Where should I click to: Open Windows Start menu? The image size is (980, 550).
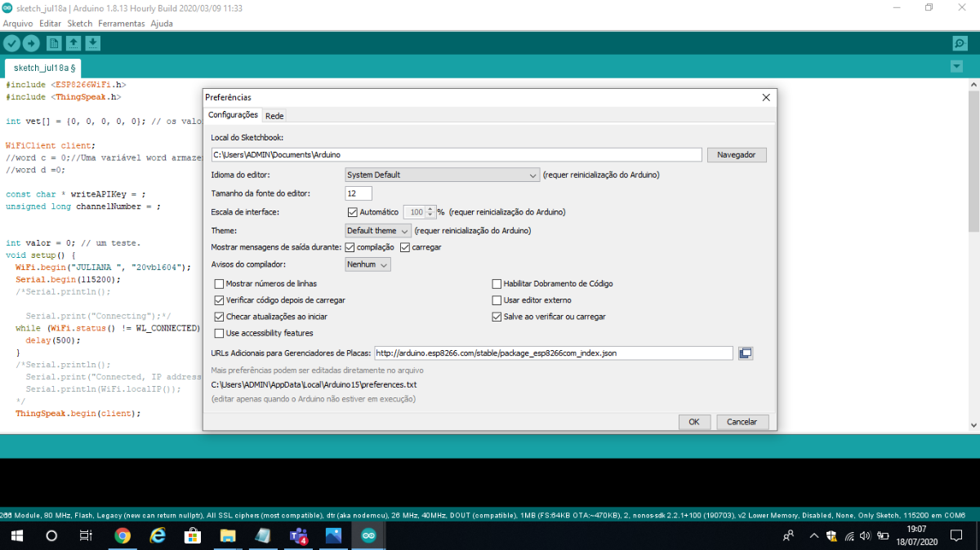point(16,536)
